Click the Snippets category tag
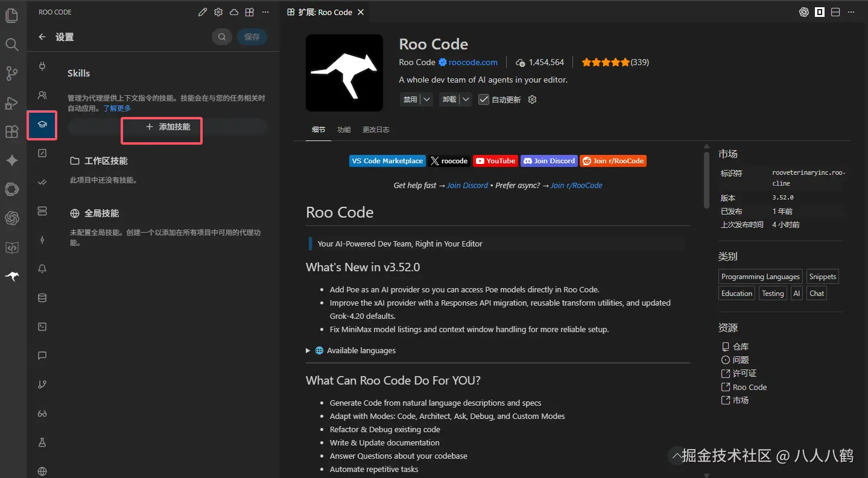Viewport: 868px width, 478px height. coord(823,277)
